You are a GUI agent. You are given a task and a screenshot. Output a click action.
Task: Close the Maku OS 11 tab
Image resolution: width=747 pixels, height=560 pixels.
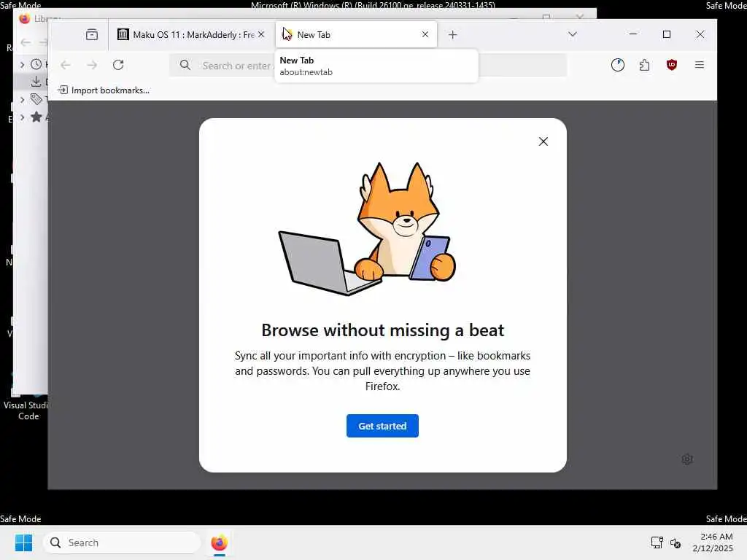coord(261,34)
